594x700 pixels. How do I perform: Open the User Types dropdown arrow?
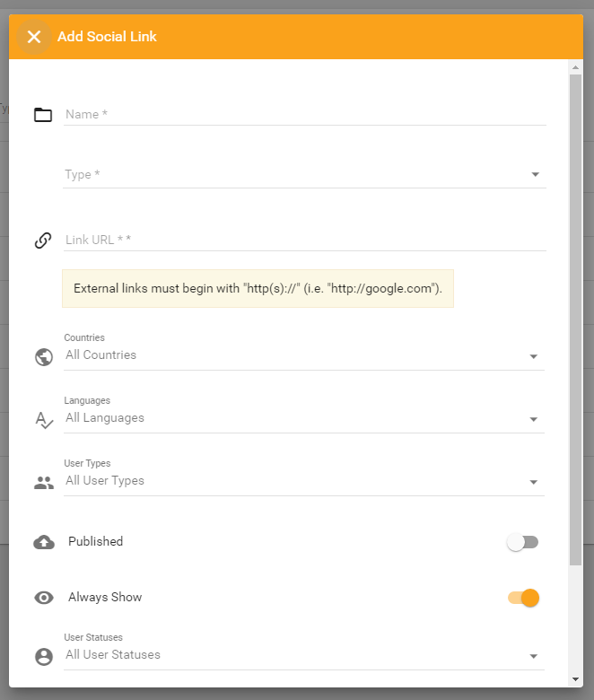(x=534, y=483)
